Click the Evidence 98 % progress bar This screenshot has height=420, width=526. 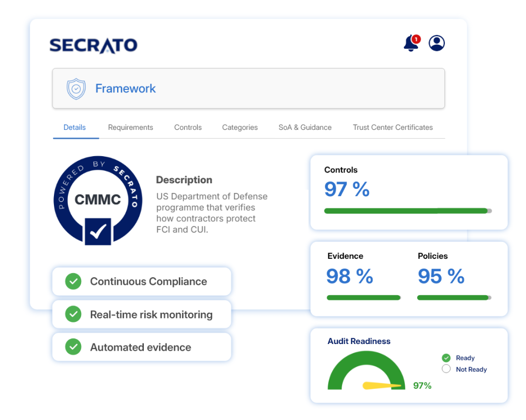(364, 298)
